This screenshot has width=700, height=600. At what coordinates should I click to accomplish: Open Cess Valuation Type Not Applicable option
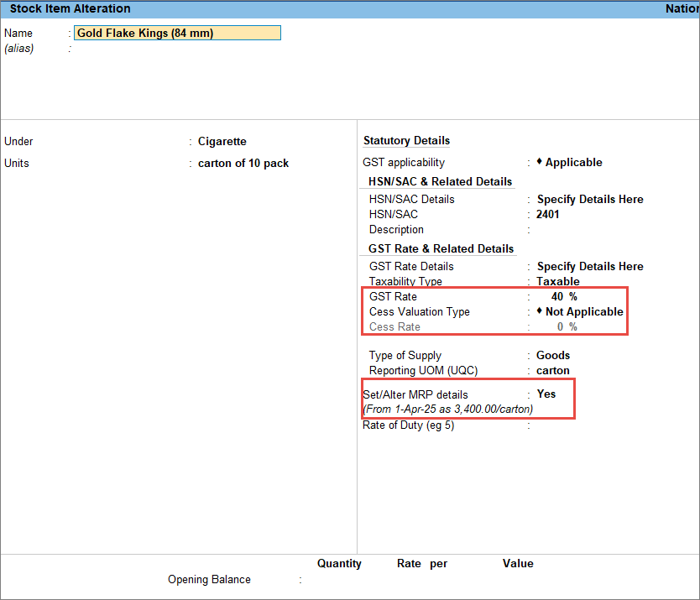pyautogui.click(x=583, y=312)
